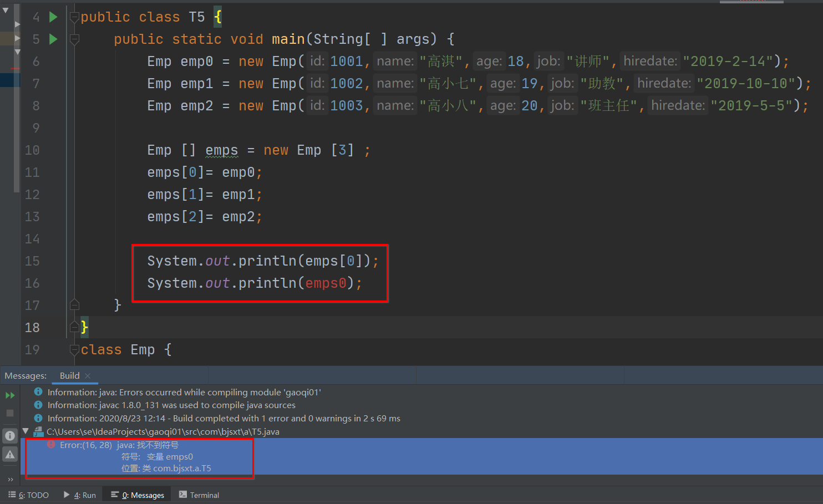823x504 pixels.
Task: Open the 4: Run tool window
Action: (x=80, y=495)
